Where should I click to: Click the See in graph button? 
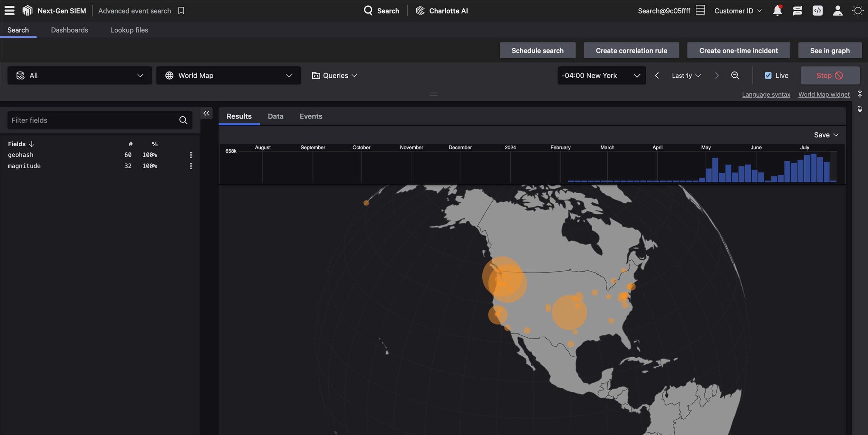point(830,50)
